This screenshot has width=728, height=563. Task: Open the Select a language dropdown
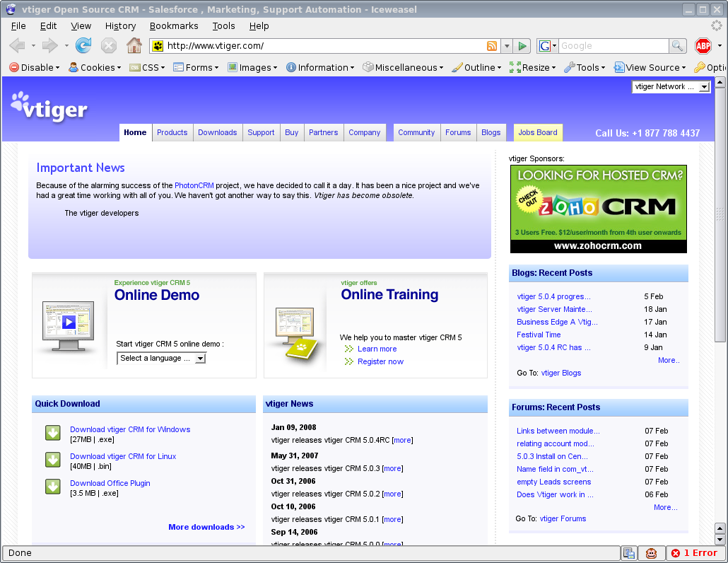161,358
